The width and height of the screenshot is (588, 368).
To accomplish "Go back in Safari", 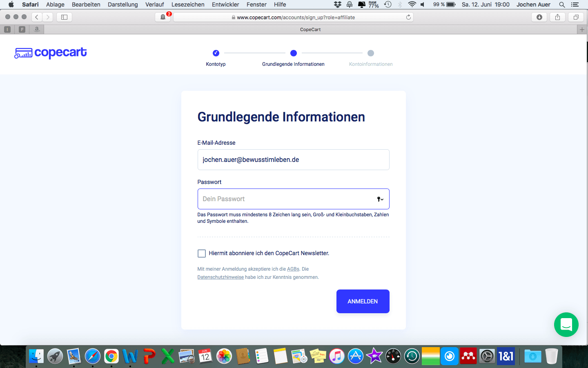I will [x=37, y=17].
